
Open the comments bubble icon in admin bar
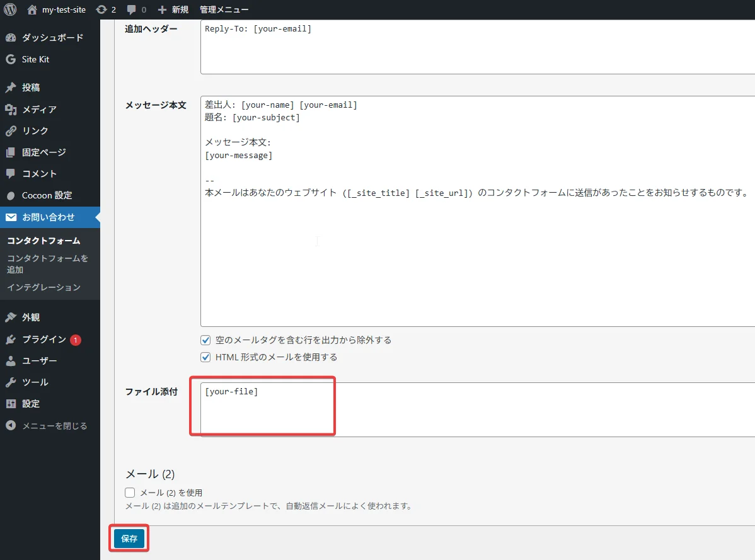132,9
